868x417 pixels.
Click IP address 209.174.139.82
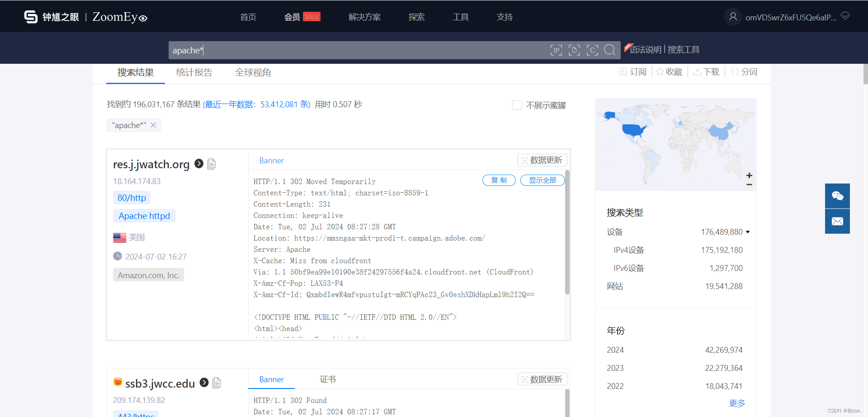pos(139,400)
